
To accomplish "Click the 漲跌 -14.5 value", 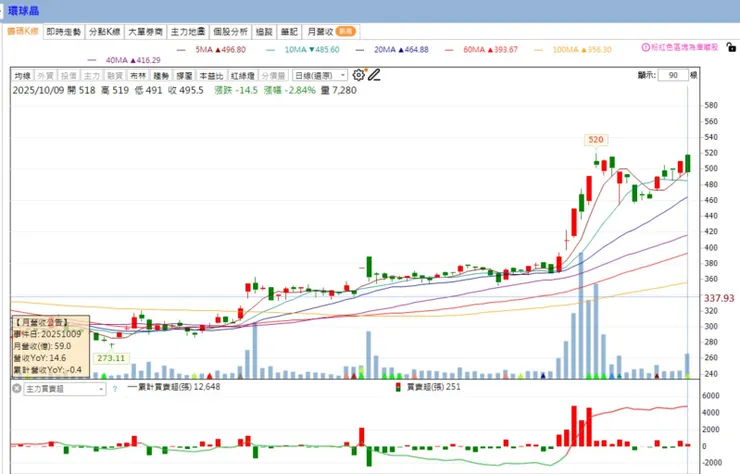I will (x=236, y=90).
